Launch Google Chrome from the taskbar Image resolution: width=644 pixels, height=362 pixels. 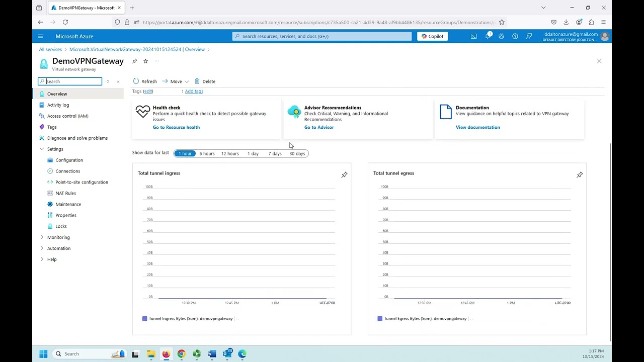(181, 354)
